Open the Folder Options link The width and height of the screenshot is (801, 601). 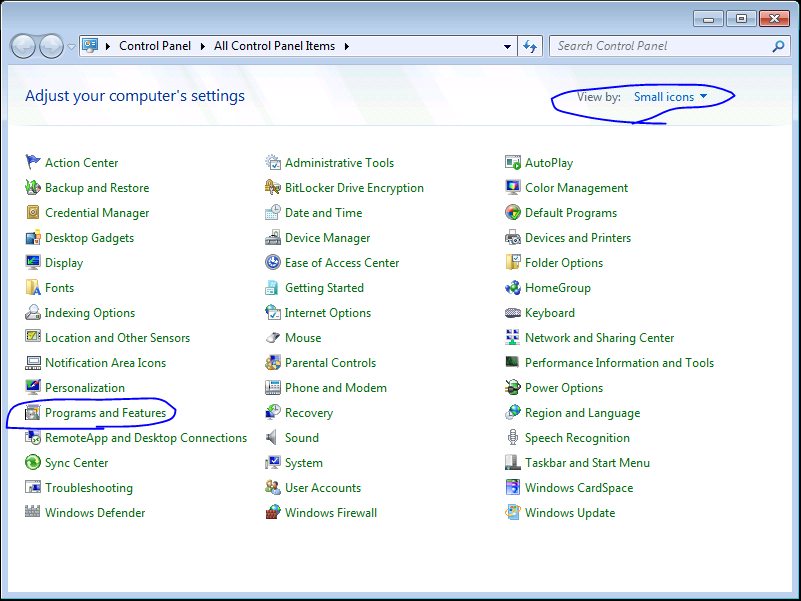click(x=564, y=263)
